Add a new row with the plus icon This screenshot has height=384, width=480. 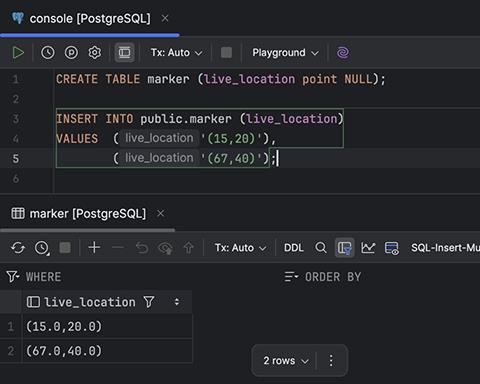(x=94, y=248)
